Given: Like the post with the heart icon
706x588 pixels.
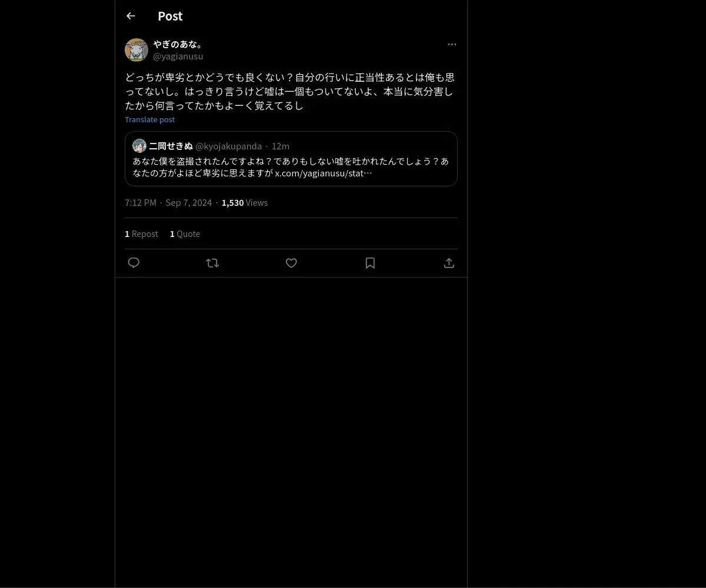Looking at the screenshot, I should point(291,263).
